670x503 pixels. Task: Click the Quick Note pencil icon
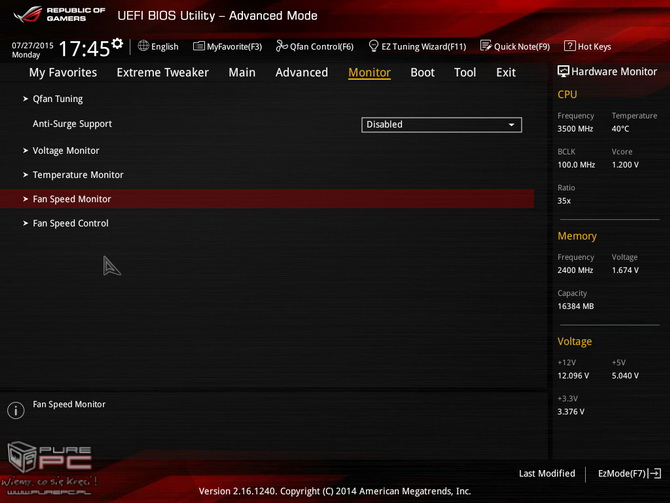(x=485, y=46)
